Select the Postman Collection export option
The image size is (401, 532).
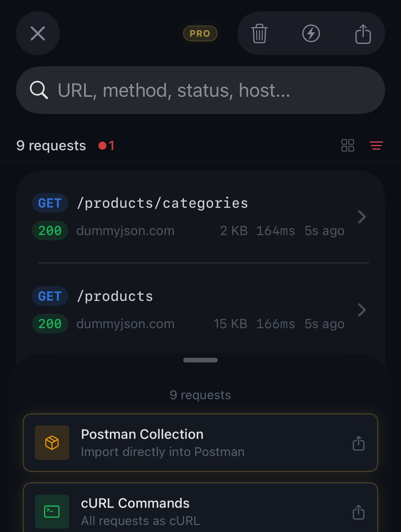[x=200, y=443]
